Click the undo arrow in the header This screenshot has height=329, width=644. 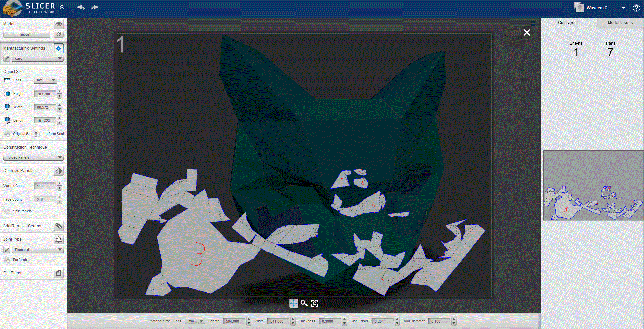[80, 7]
